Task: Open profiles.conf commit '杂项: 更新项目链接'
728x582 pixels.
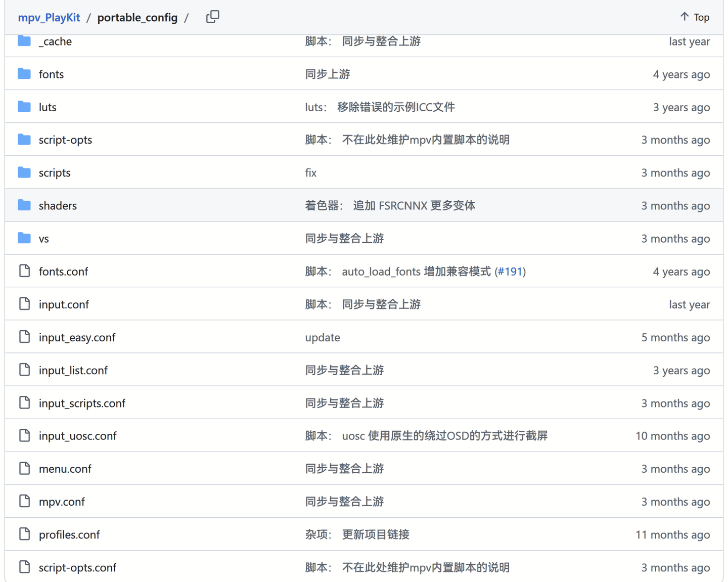Action: coord(357,534)
